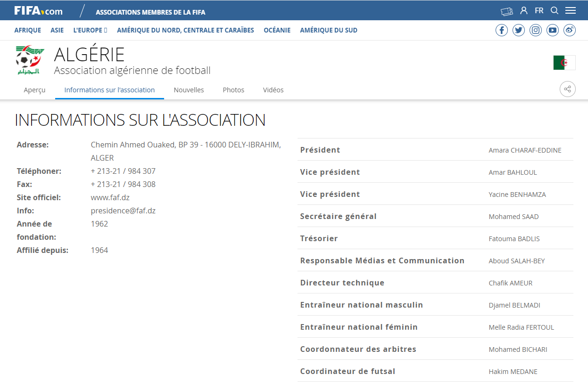Open the FIFA.com home logo
This screenshot has width=588, height=382.
38,11
